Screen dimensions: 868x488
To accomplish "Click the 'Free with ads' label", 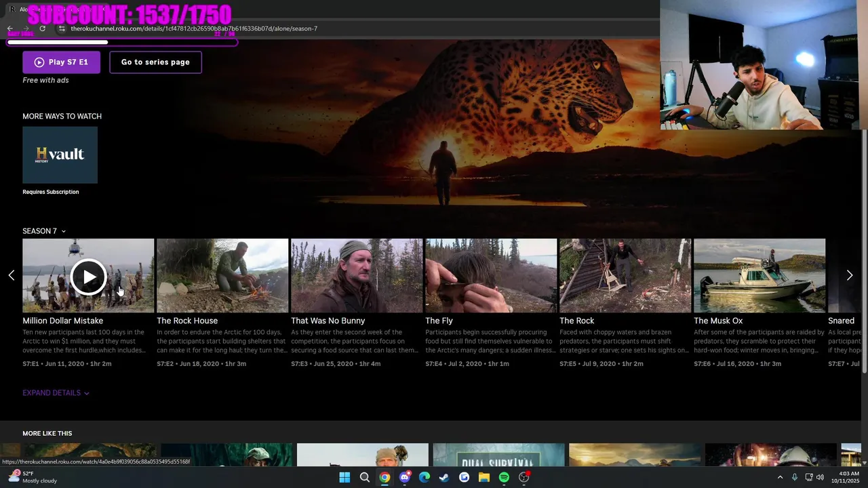I will pyautogui.click(x=45, y=80).
